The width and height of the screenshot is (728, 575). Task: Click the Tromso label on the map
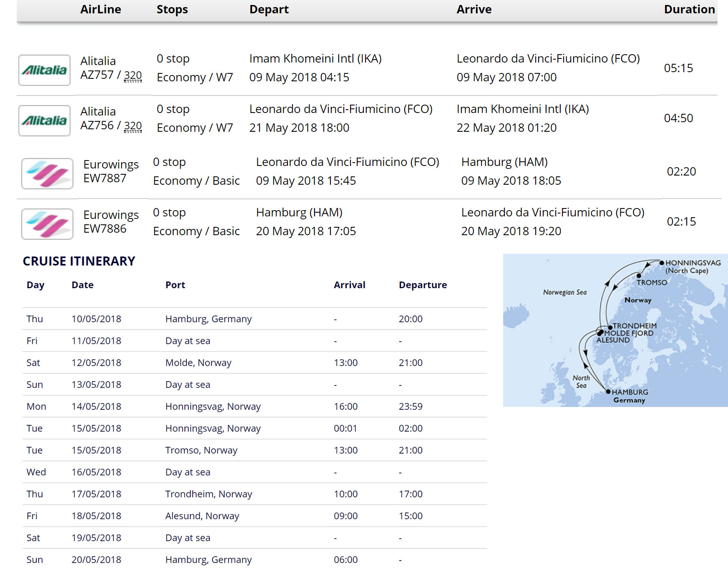652,282
